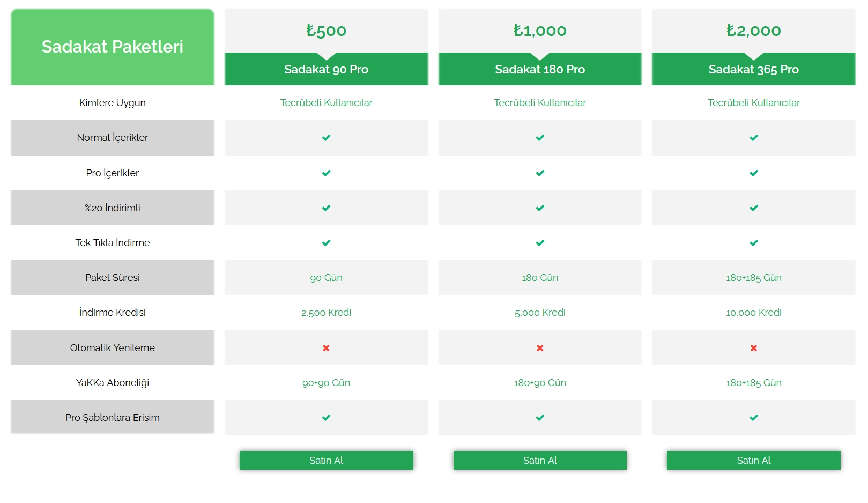The height and width of the screenshot is (503, 868).
Task: Click the ₺1,000 price label
Action: [540, 31]
